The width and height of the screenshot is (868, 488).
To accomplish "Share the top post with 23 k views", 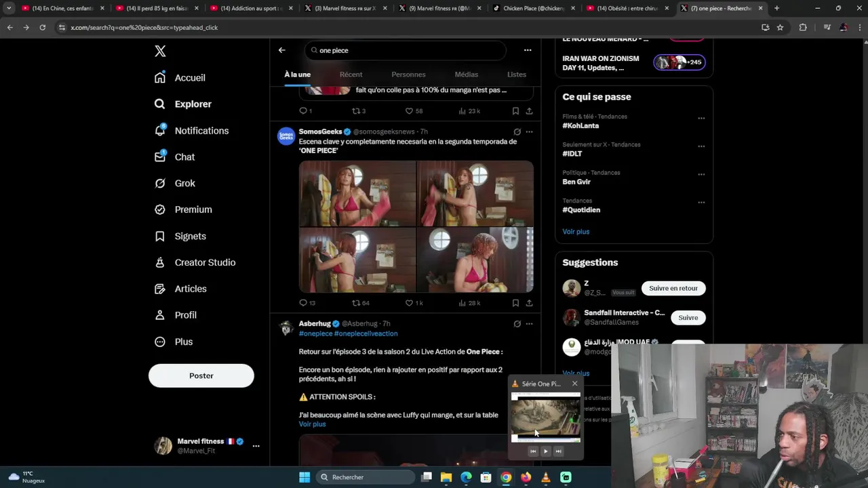I will (529, 111).
